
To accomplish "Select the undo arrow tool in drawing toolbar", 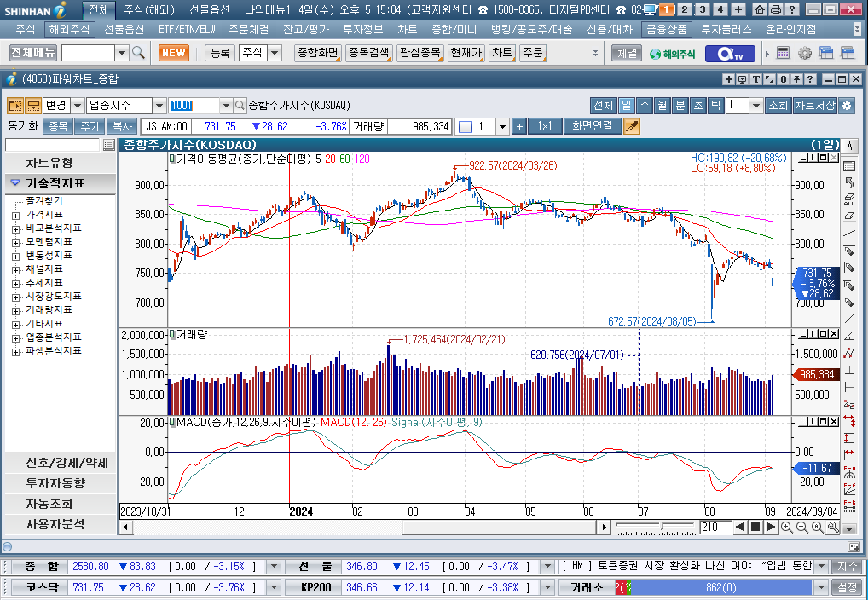I will [x=849, y=182].
